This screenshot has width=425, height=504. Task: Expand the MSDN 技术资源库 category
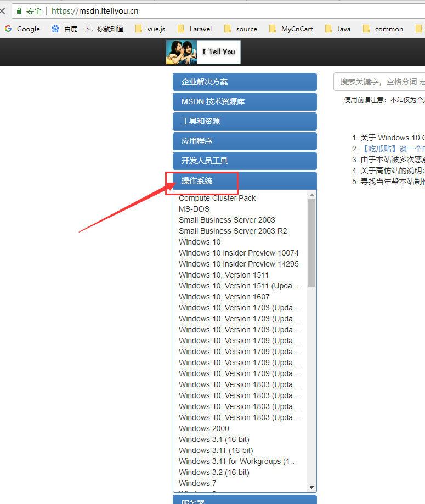pos(245,102)
